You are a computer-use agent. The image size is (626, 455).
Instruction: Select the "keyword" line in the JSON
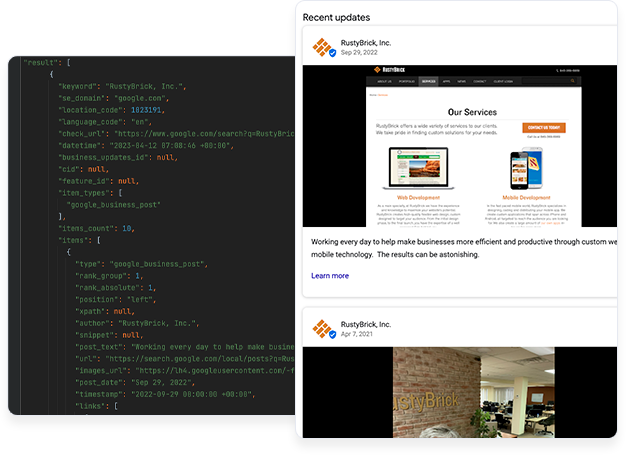[122, 86]
